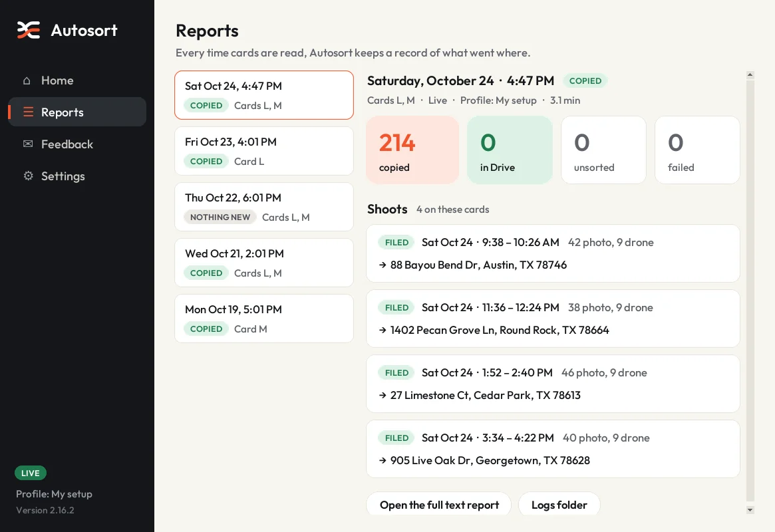
Task: Click the NOTHING NEW badge
Action: tap(220, 217)
